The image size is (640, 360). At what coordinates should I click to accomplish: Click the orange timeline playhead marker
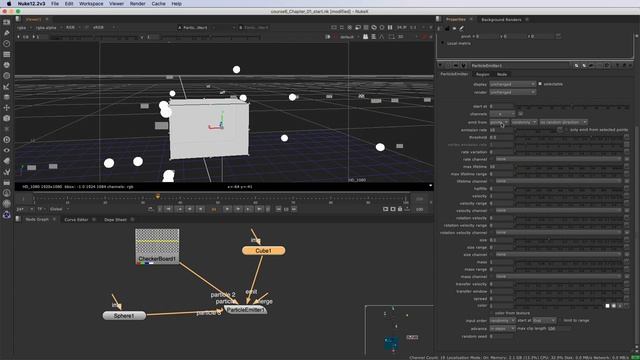point(158,197)
